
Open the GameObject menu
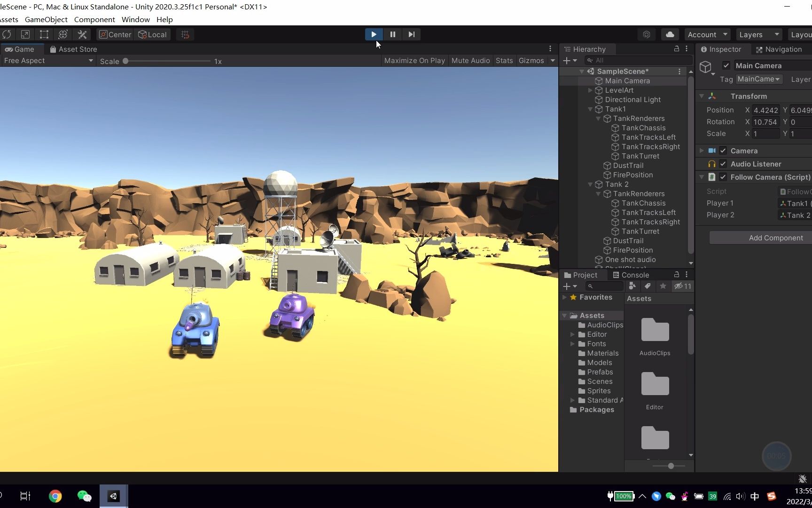click(x=46, y=19)
